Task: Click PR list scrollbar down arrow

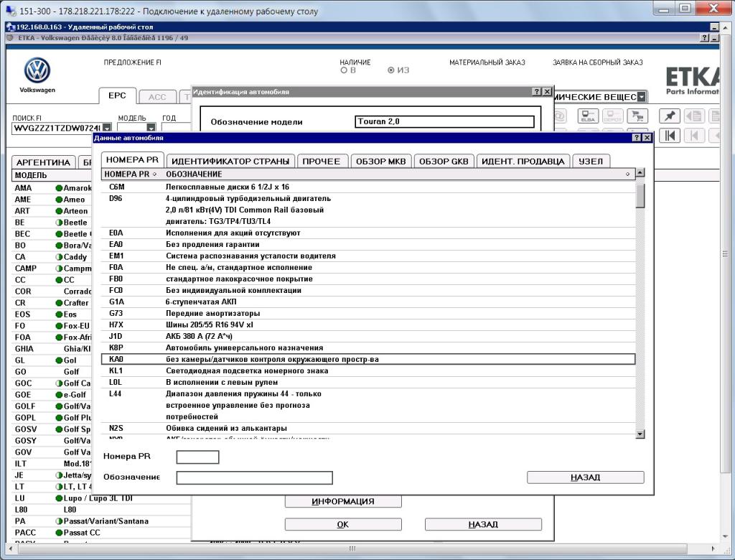Action: coord(640,434)
